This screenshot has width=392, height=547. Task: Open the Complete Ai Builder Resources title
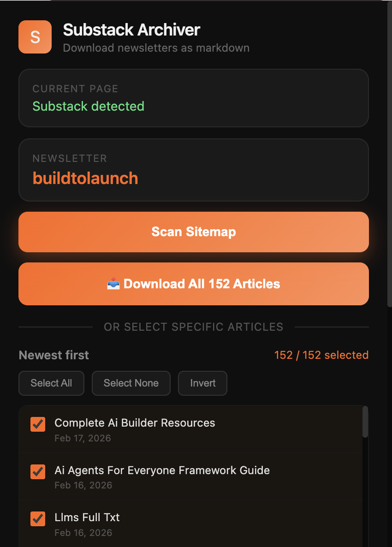tap(135, 423)
